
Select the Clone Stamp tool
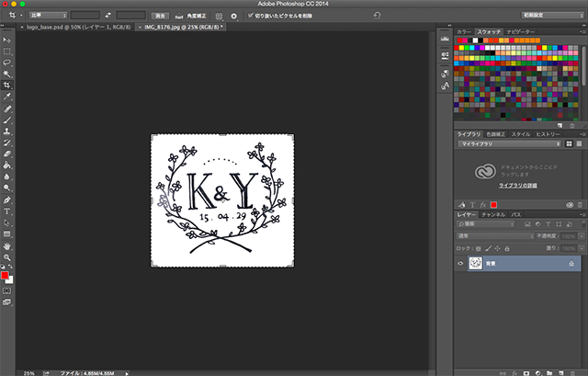click(6, 131)
